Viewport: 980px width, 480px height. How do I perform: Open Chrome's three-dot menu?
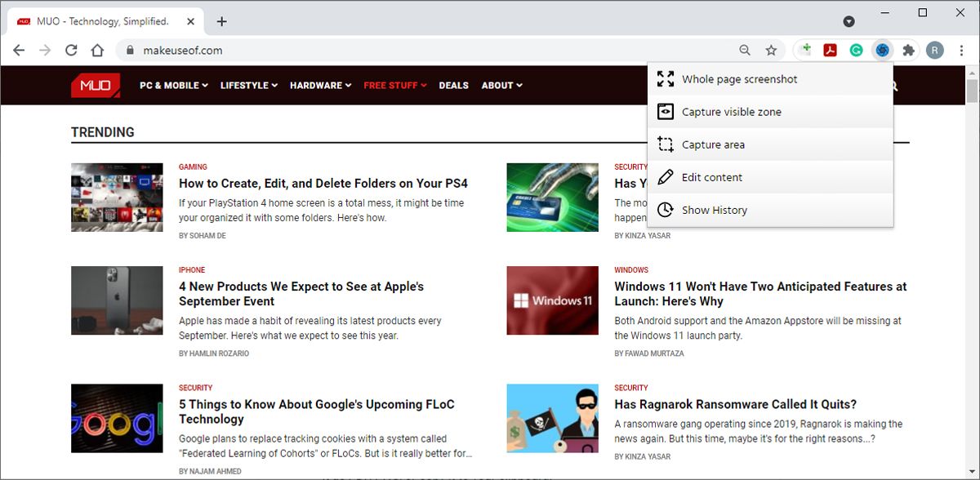point(961,51)
